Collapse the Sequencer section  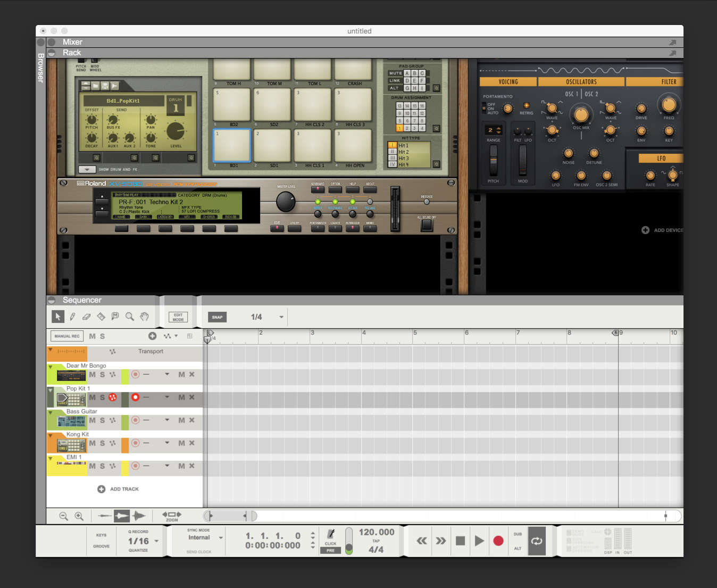tap(52, 300)
